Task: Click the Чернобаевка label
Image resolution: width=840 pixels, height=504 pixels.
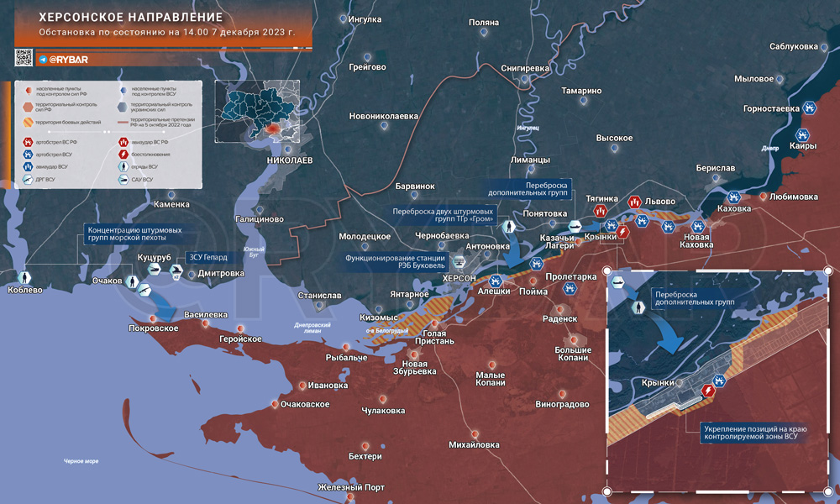Action: 442,236
